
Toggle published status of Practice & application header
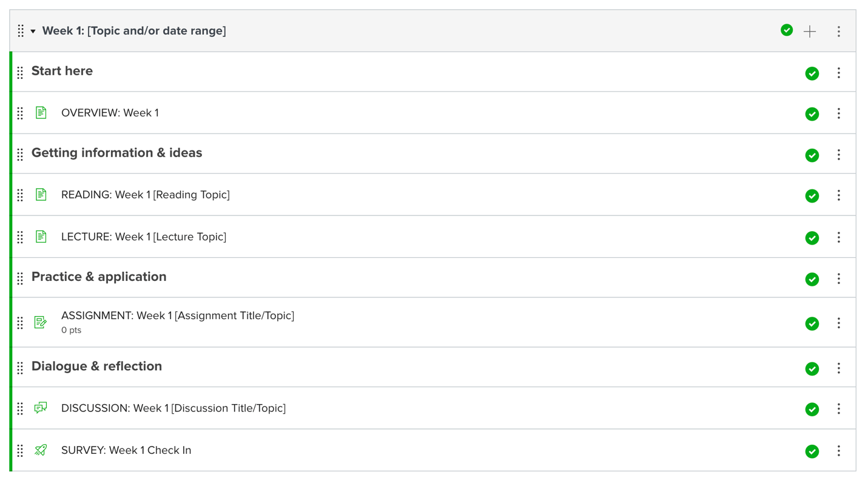[x=812, y=279]
